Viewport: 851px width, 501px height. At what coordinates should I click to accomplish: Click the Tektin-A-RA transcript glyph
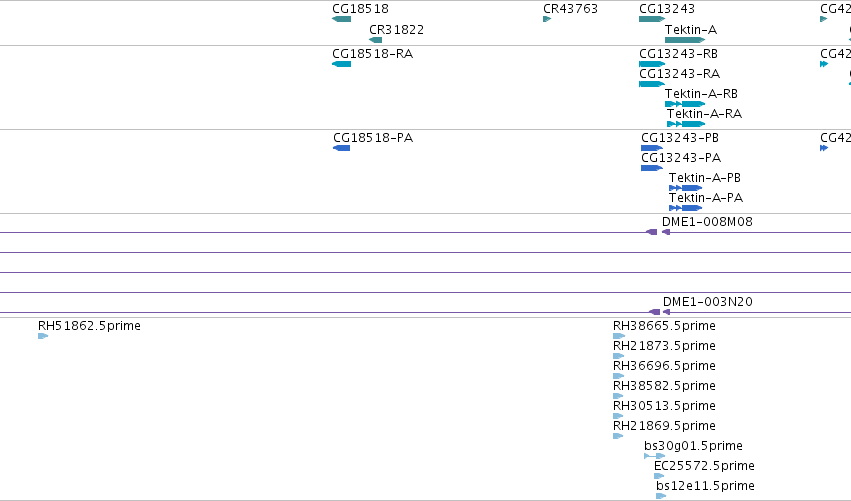pyautogui.click(x=686, y=124)
